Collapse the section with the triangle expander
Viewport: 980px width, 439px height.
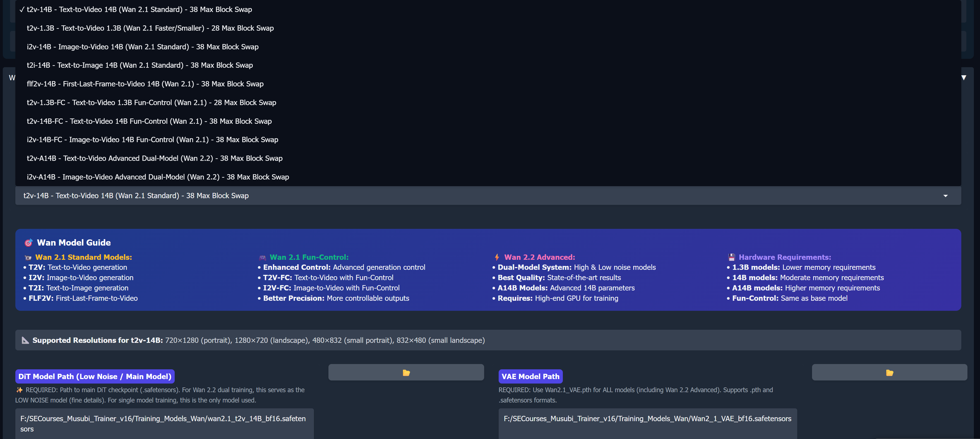tap(964, 77)
